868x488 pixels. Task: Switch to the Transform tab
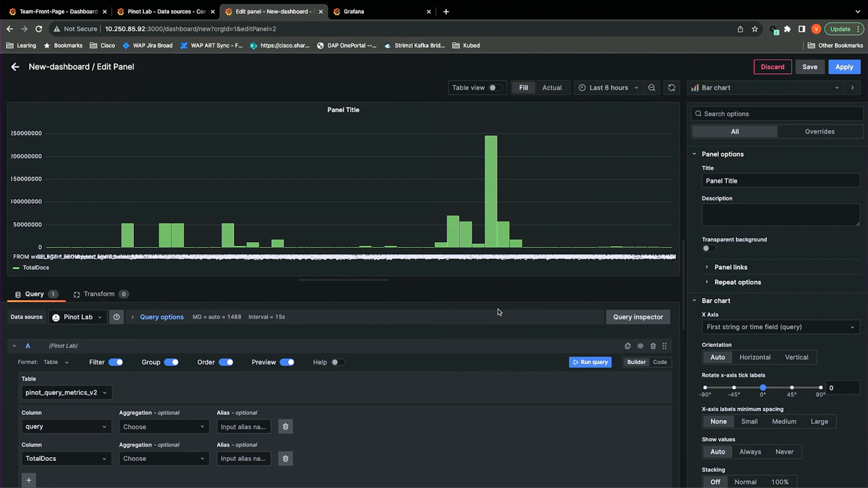[99, 294]
